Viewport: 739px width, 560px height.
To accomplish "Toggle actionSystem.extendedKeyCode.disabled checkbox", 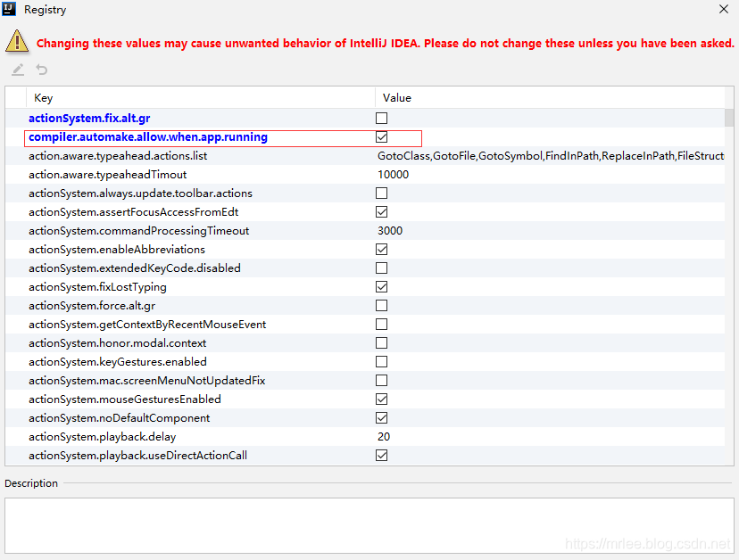I will pyautogui.click(x=381, y=268).
